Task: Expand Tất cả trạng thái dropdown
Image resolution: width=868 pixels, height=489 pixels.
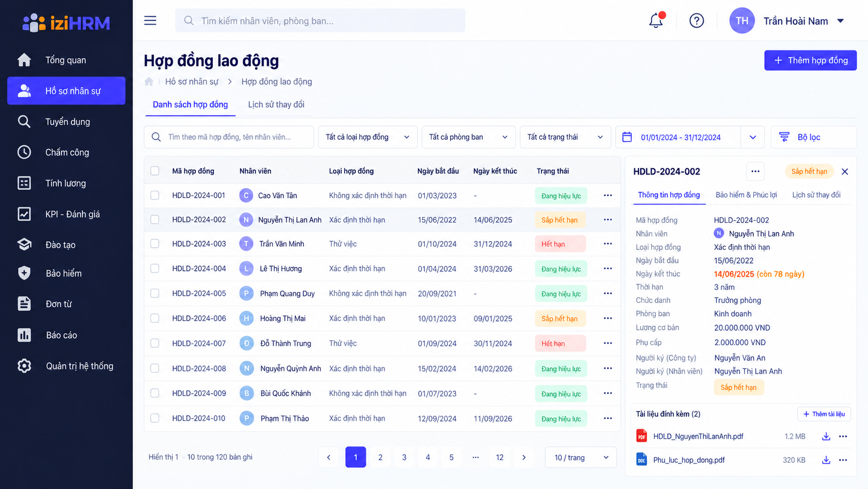Action: click(565, 137)
